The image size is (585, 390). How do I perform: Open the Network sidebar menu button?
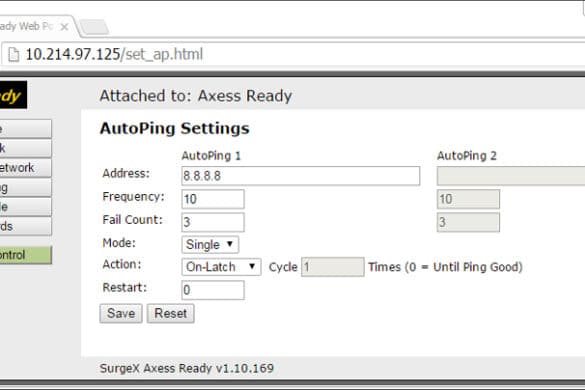click(x=25, y=168)
